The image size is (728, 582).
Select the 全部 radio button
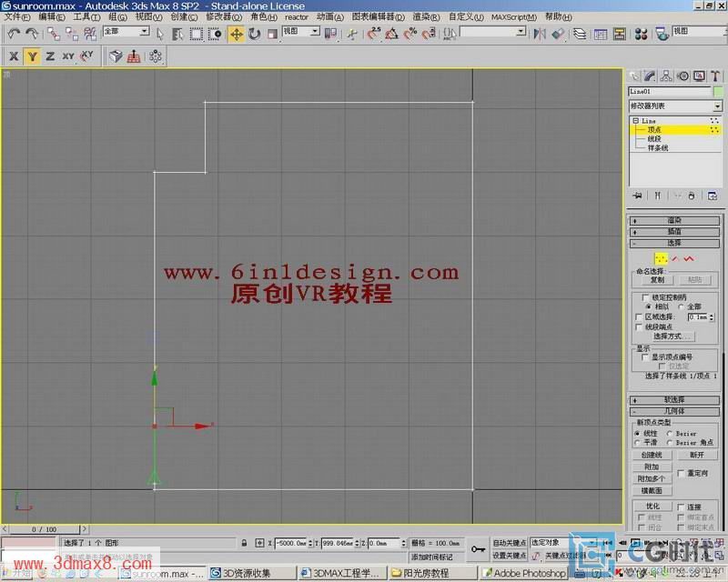681,306
